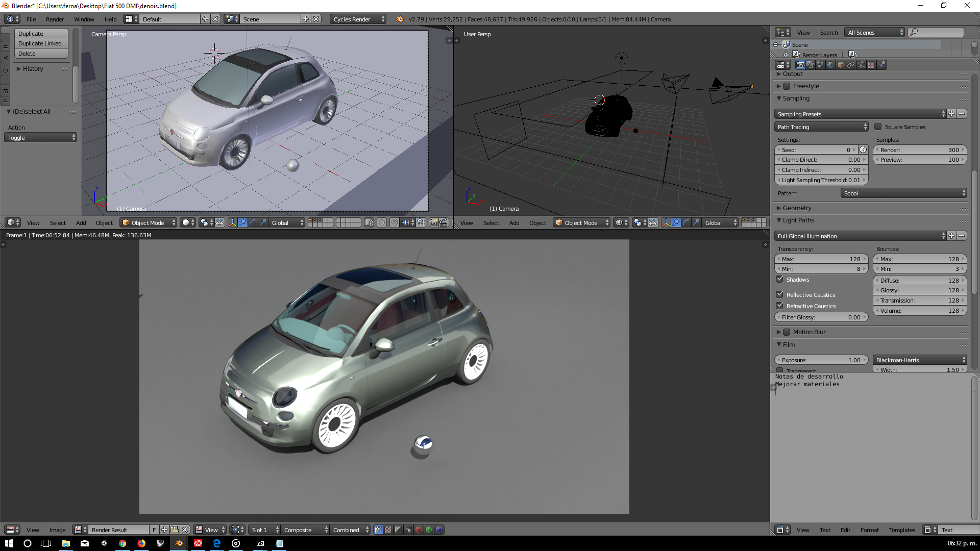
Task: Open the Render Layers properties tab
Action: [810, 65]
